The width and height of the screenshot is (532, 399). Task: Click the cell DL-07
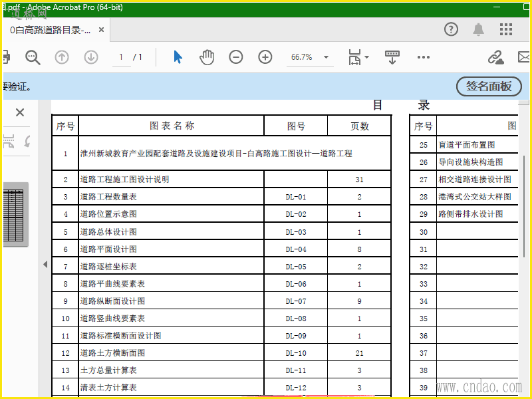point(296,301)
